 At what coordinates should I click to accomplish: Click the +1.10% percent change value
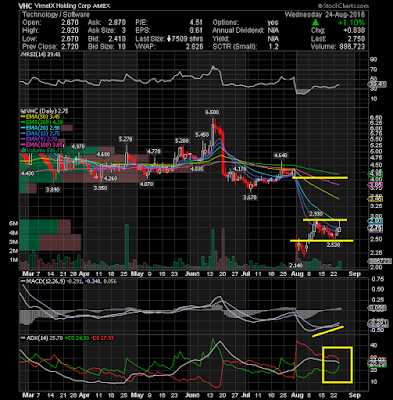pyautogui.click(x=351, y=23)
